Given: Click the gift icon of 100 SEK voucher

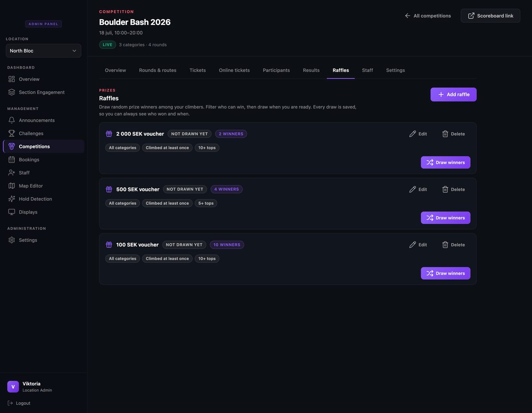Looking at the screenshot, I should click(x=109, y=245).
